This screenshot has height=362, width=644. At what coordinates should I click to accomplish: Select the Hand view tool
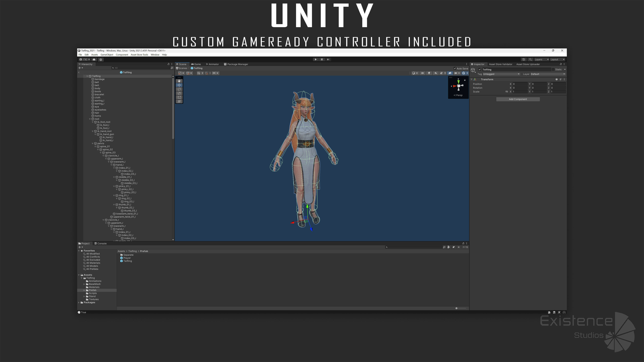179,81
